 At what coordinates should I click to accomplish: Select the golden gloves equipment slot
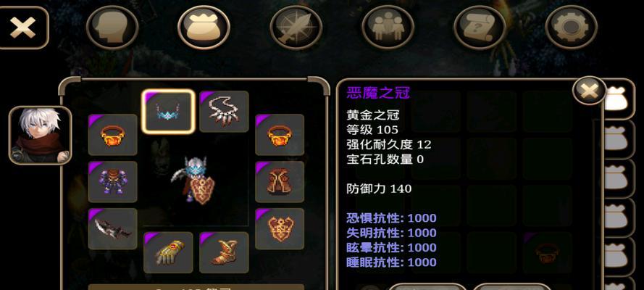pos(168,252)
